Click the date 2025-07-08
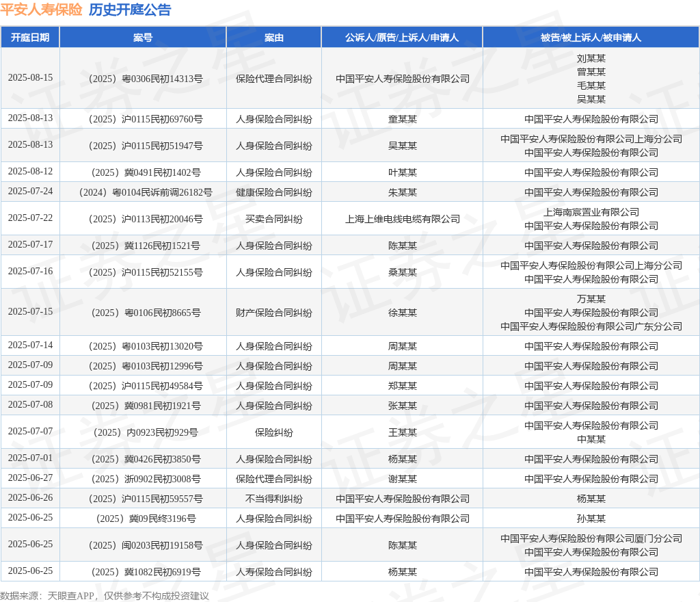The height and width of the screenshot is (602, 700). coord(30,404)
